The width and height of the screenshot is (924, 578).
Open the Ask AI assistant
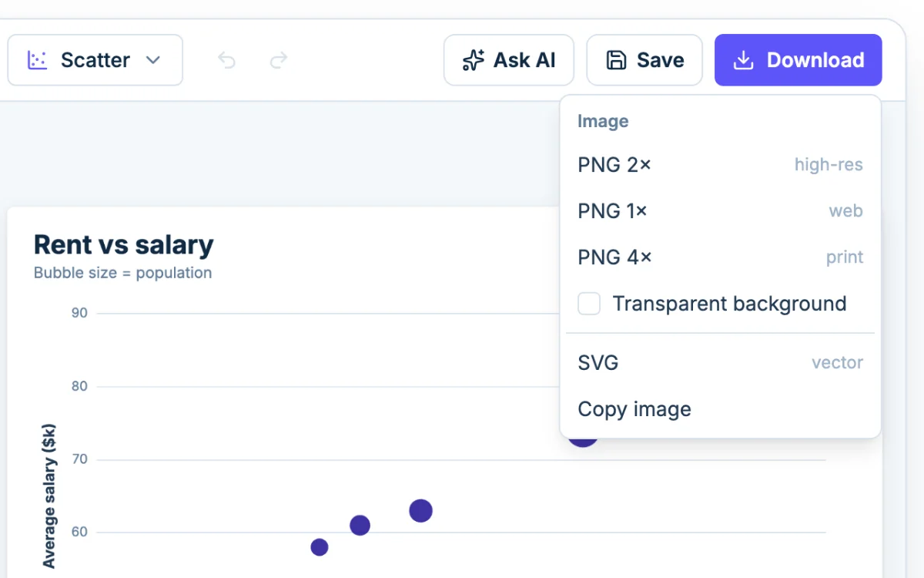(x=509, y=60)
